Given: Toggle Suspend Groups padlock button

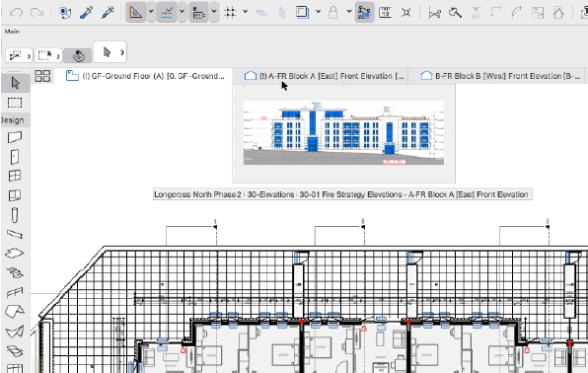Looking at the screenshot, I should [x=332, y=13].
